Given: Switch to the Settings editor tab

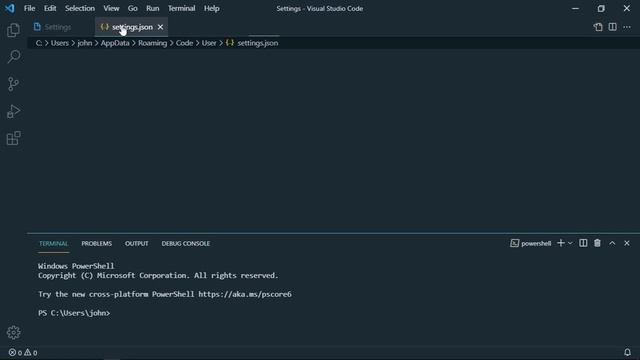Looking at the screenshot, I should (x=61, y=27).
